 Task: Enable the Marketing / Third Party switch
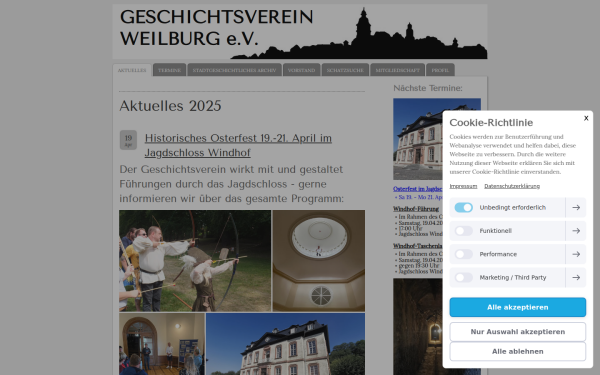[463, 277]
